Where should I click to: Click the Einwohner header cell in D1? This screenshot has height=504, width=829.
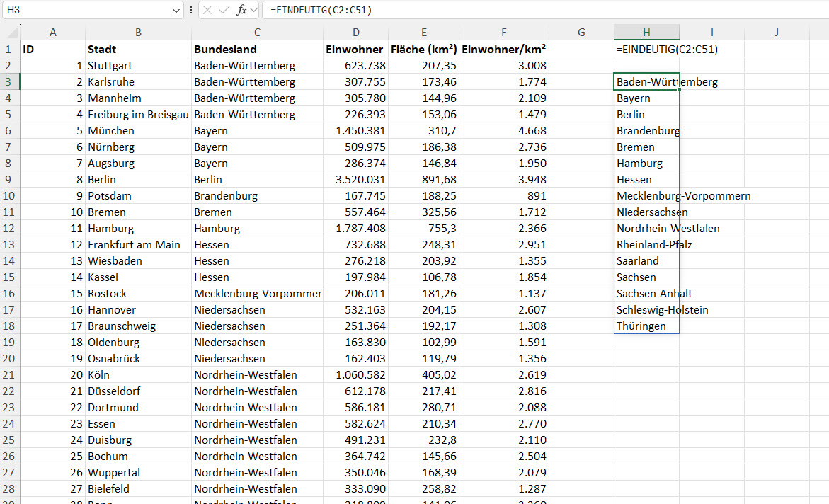(x=355, y=50)
